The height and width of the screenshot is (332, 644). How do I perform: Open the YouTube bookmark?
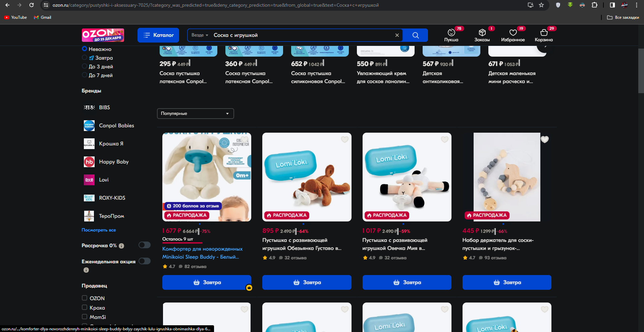(15, 17)
